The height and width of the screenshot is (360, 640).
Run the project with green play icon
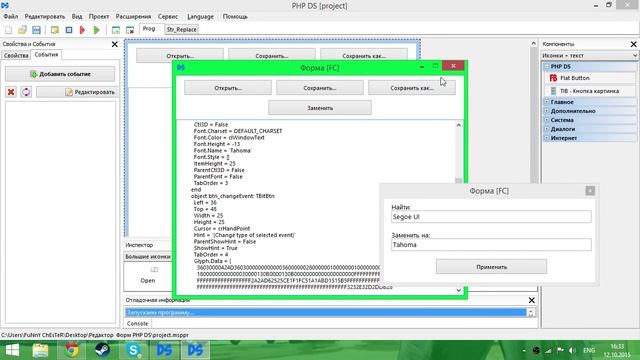click(97, 30)
